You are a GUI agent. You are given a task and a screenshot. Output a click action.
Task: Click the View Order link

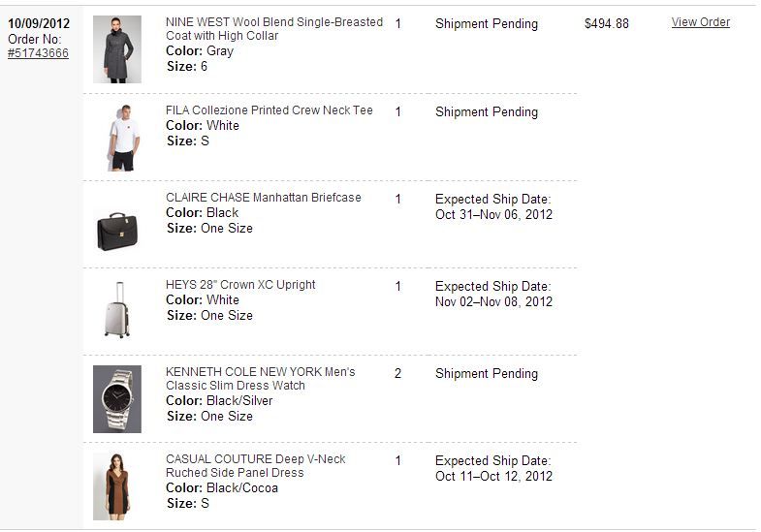point(700,22)
